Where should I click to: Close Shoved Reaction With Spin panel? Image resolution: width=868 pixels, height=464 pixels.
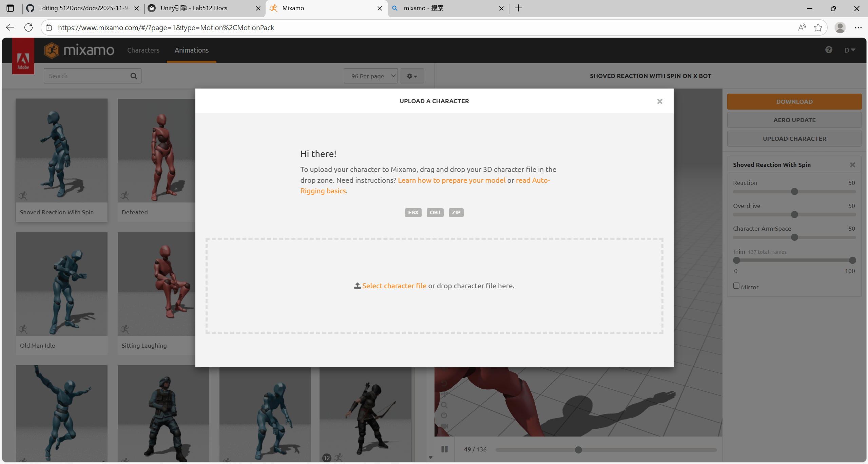pos(852,165)
